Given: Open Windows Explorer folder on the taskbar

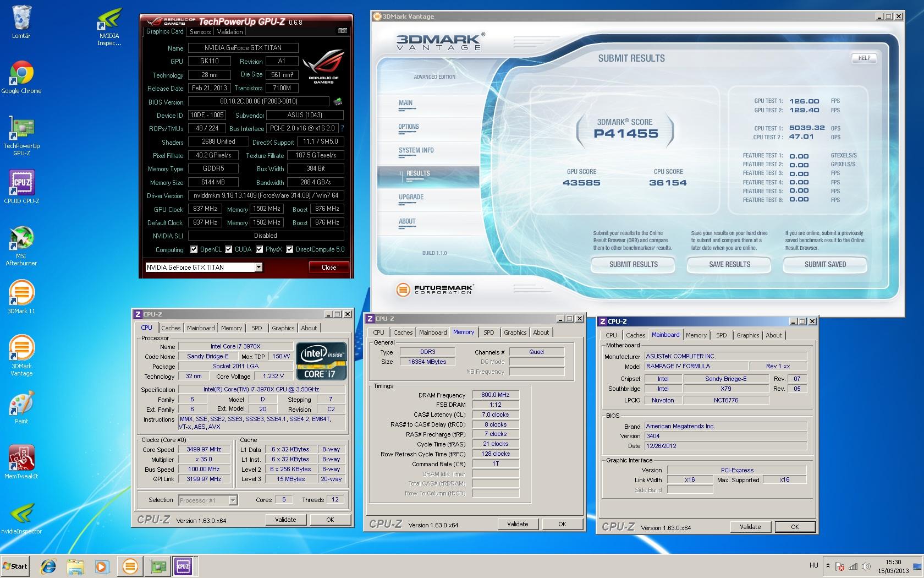Looking at the screenshot, I should (x=75, y=566).
